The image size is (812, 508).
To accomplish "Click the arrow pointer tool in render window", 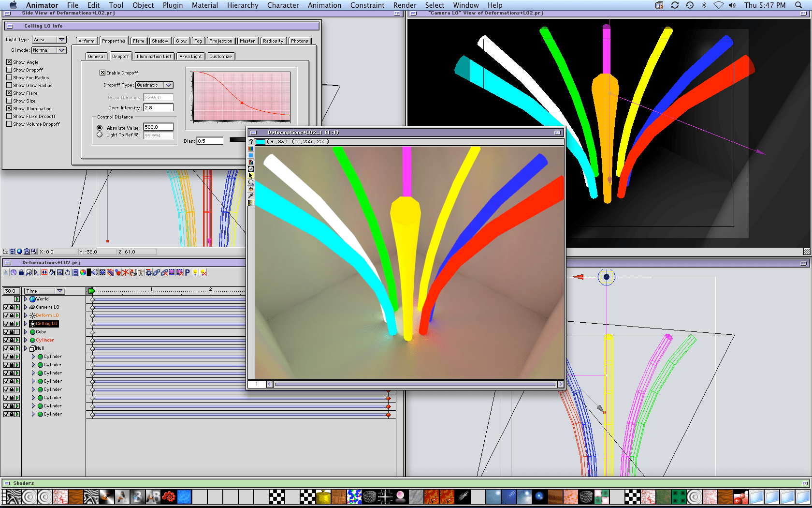I will pyautogui.click(x=251, y=176).
